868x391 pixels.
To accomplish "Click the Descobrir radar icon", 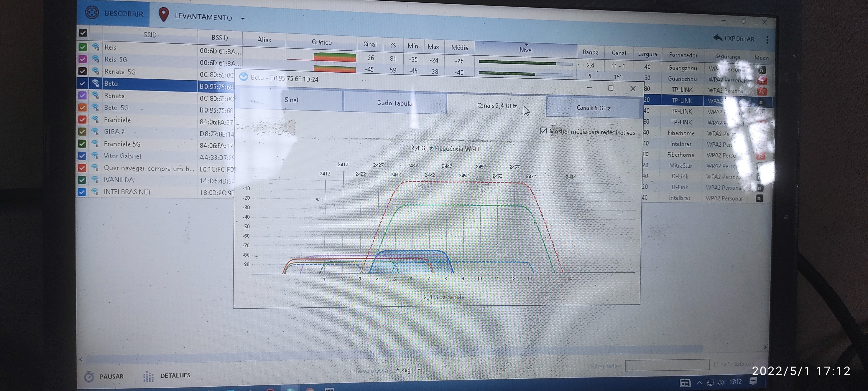I will [x=92, y=12].
